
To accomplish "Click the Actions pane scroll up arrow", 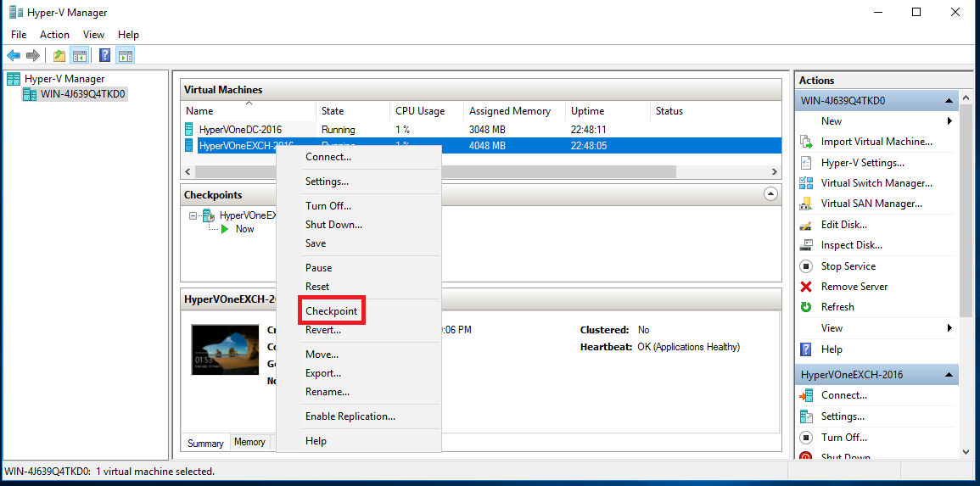I will pos(965,98).
